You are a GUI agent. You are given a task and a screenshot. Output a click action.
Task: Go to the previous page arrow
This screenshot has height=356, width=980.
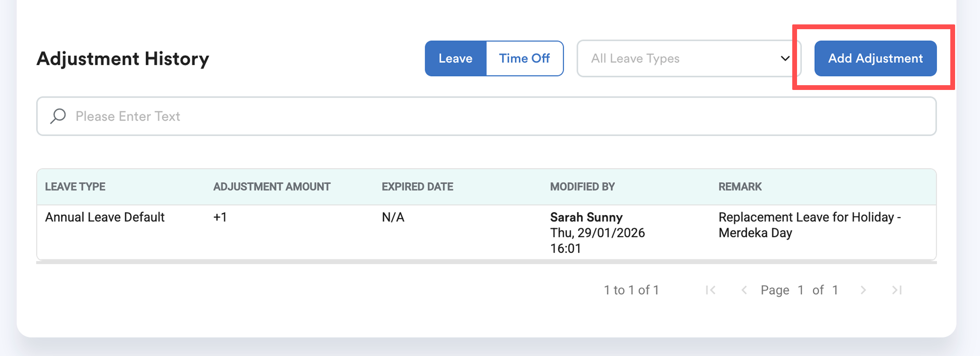click(x=744, y=290)
